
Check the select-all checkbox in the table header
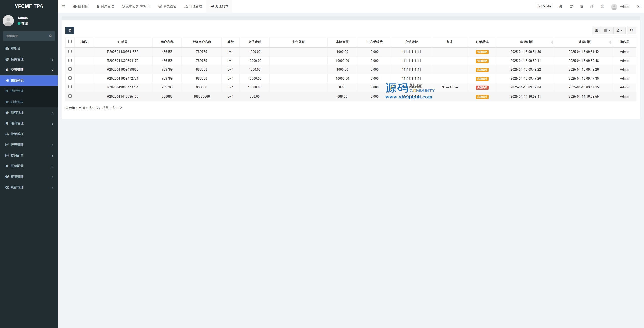coord(70,42)
